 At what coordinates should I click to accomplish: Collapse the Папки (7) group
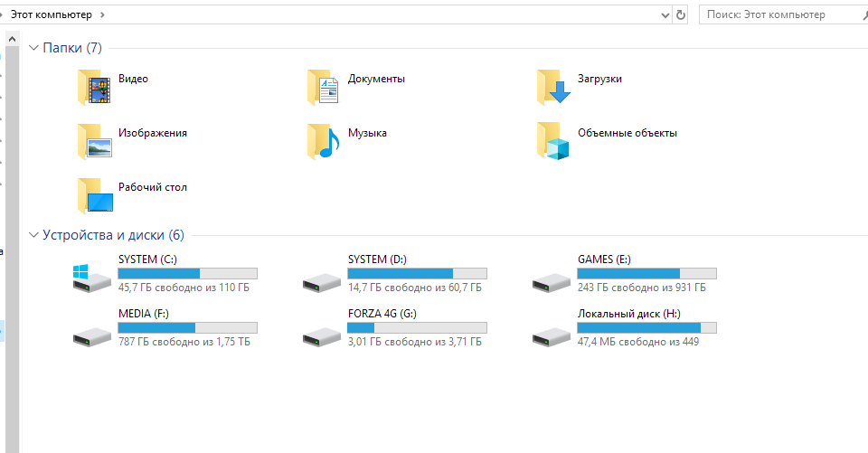(x=34, y=48)
